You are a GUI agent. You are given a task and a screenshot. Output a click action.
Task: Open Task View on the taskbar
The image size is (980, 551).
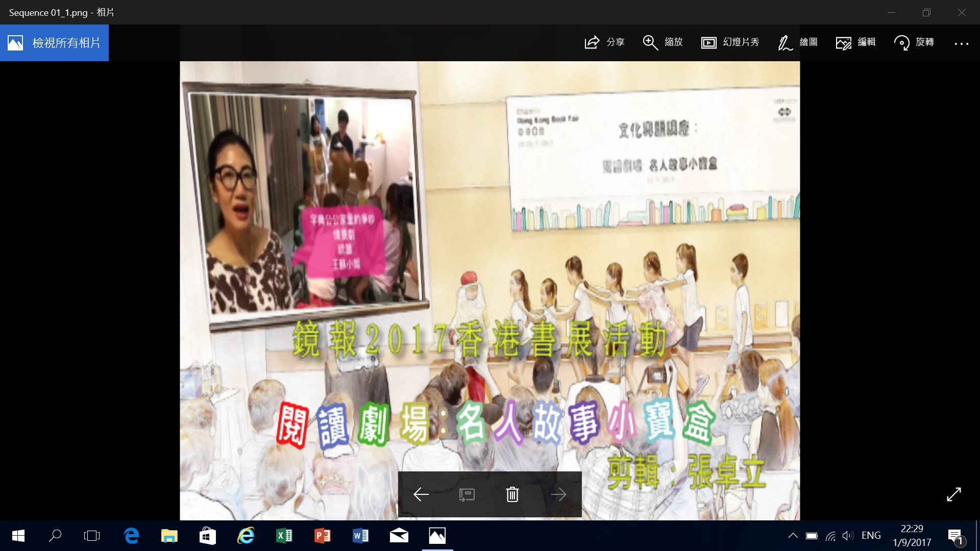(x=92, y=536)
